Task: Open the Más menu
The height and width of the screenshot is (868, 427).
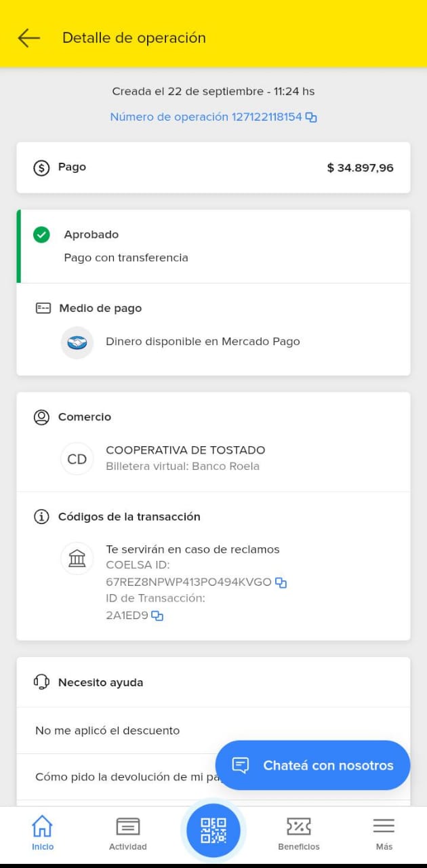Action: click(384, 833)
